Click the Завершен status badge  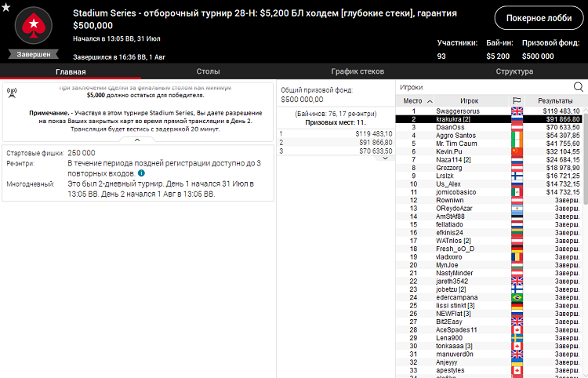click(34, 54)
